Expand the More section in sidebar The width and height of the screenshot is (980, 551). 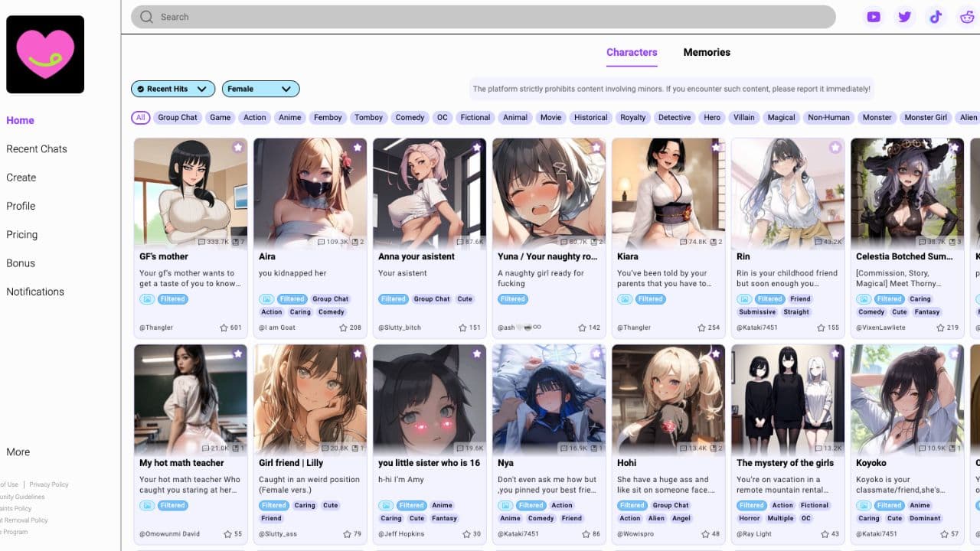18,452
